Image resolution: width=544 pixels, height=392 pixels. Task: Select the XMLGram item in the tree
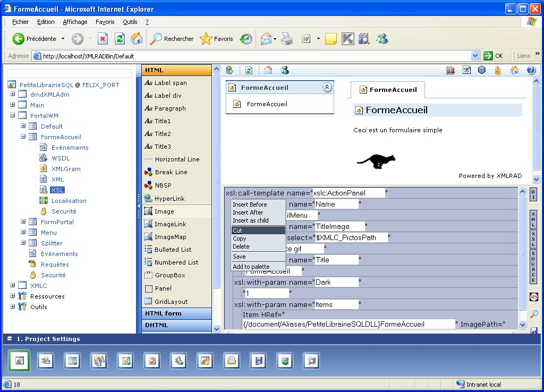coord(66,169)
